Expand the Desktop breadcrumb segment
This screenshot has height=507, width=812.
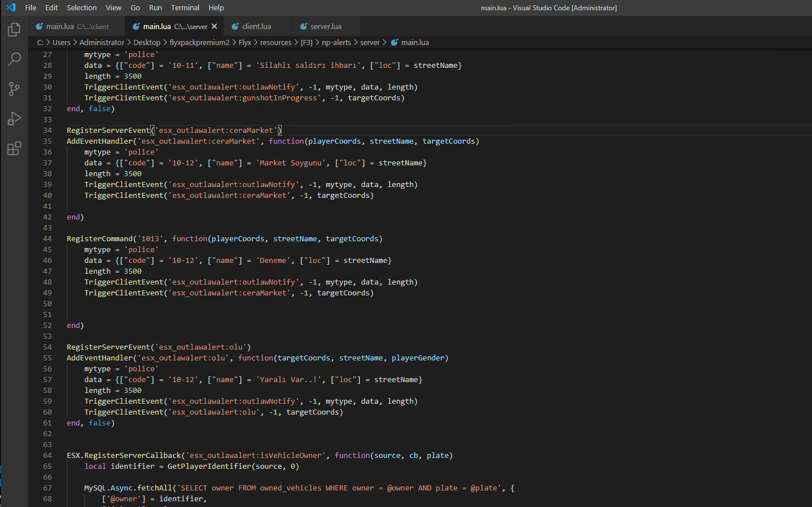tap(147, 42)
